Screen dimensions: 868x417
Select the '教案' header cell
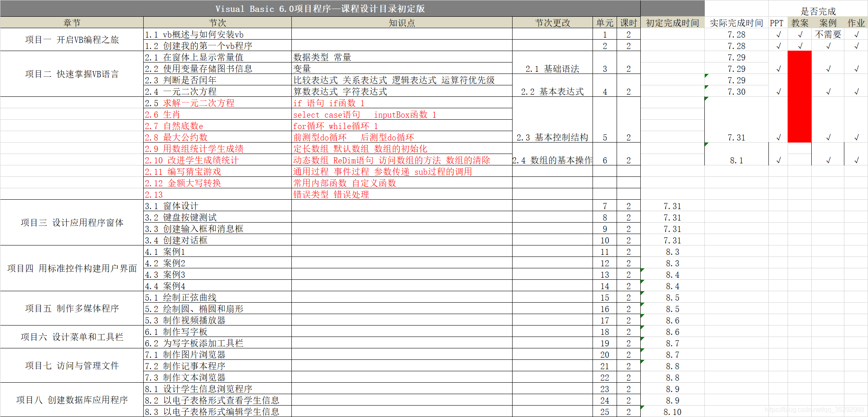click(799, 23)
